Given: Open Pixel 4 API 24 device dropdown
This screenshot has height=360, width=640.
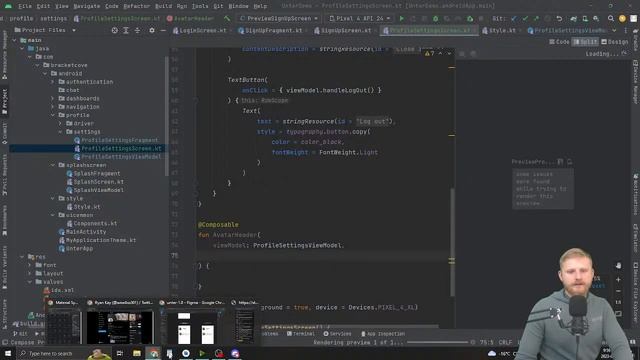Looking at the screenshot, I should click(360, 18).
